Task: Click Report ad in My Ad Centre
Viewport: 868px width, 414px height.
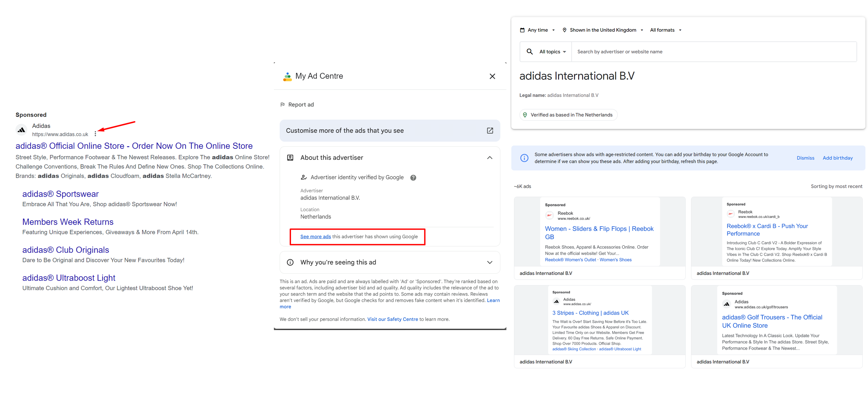Action: tap(297, 105)
